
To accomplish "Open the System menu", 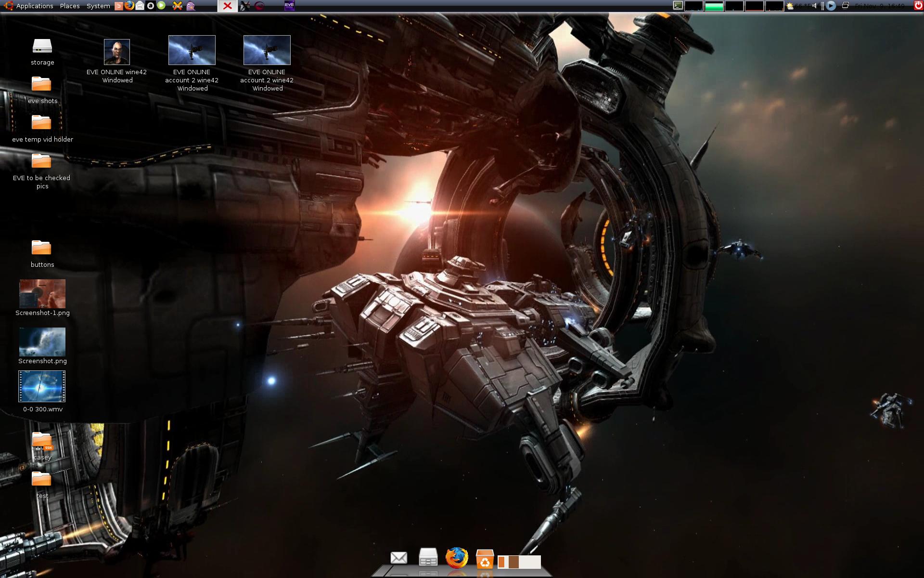I will tap(98, 6).
